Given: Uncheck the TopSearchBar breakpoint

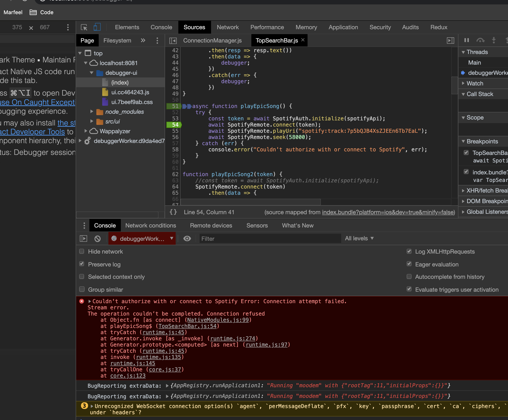Looking at the screenshot, I should [x=466, y=152].
